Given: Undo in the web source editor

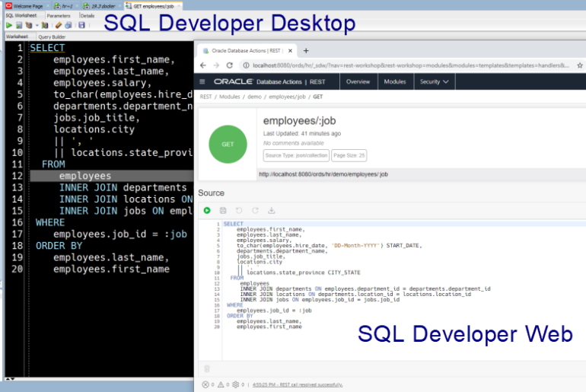Looking at the screenshot, I should [x=239, y=210].
